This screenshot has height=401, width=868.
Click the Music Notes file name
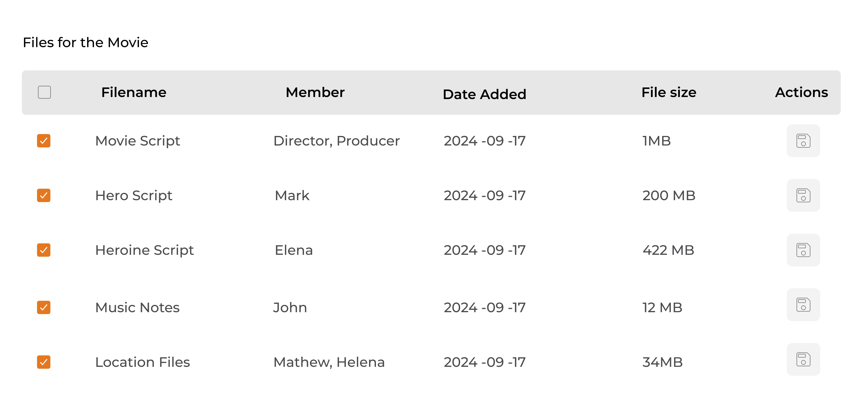pyautogui.click(x=137, y=307)
